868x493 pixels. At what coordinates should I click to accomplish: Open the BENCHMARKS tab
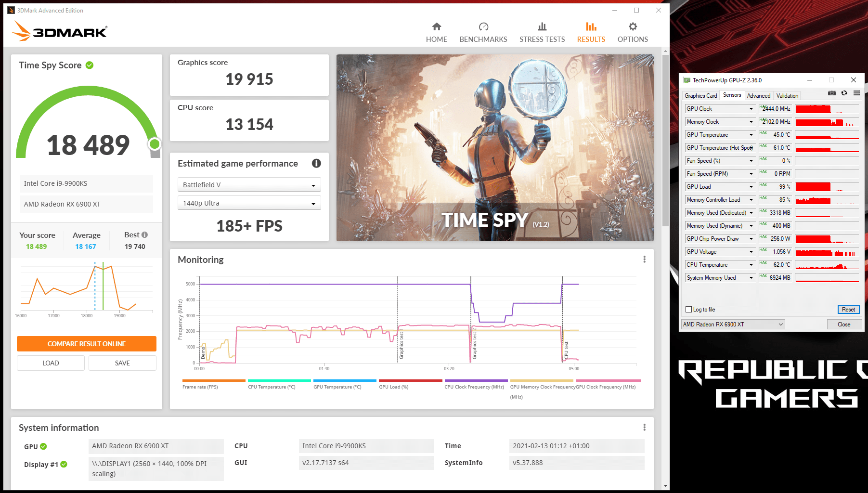483,33
